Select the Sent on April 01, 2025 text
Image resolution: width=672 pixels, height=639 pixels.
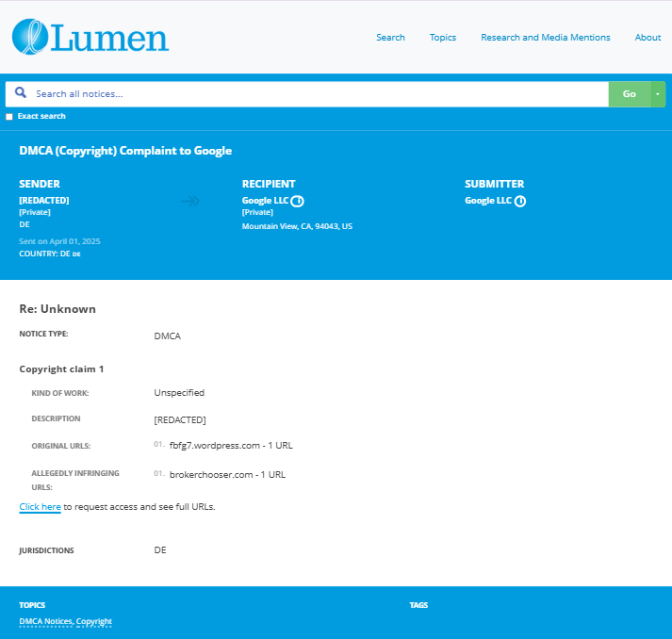coord(59,241)
